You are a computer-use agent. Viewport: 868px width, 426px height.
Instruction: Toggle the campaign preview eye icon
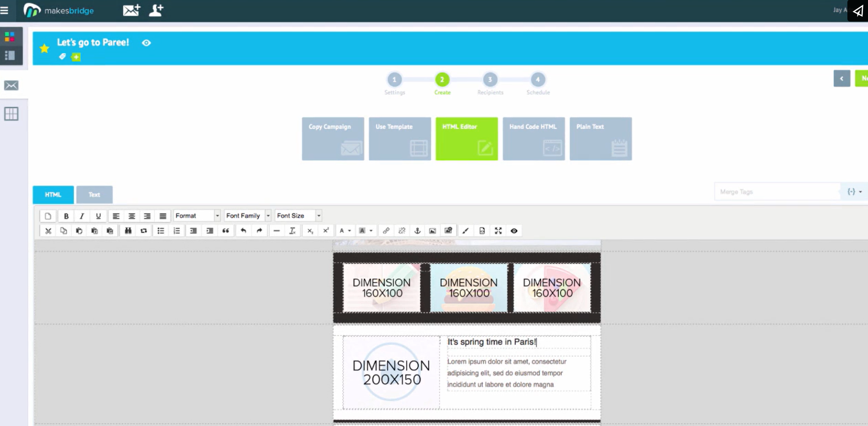coord(146,42)
